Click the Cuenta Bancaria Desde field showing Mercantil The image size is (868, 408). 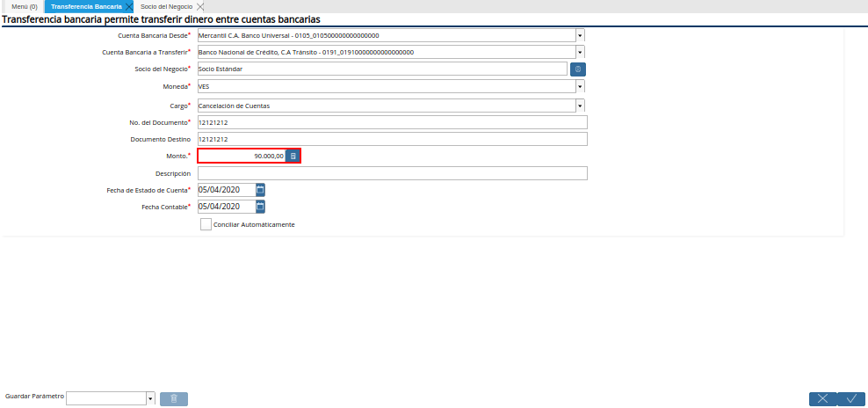coord(387,35)
